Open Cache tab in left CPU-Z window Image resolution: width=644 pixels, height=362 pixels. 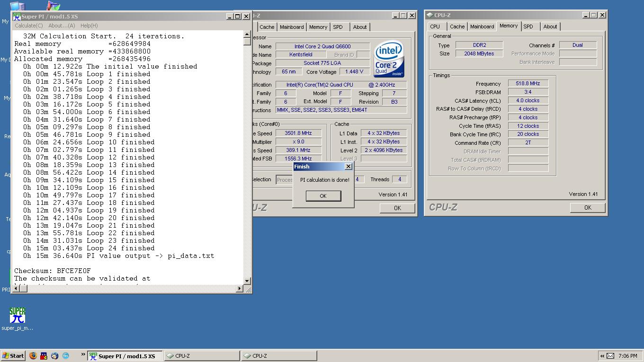[x=267, y=27]
